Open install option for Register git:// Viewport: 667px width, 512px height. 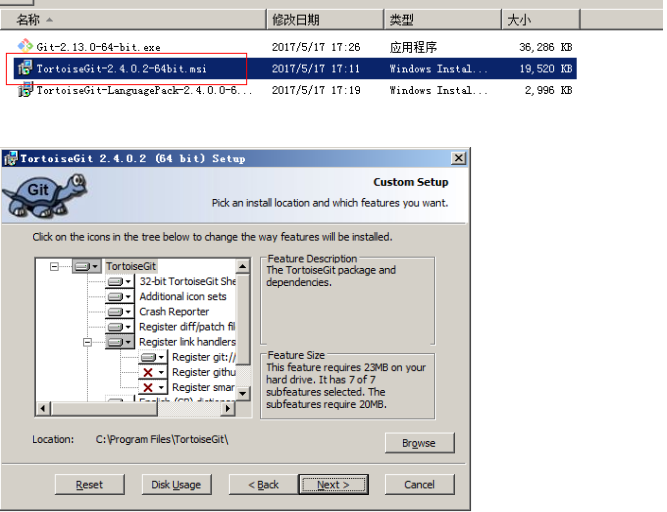coord(153,357)
